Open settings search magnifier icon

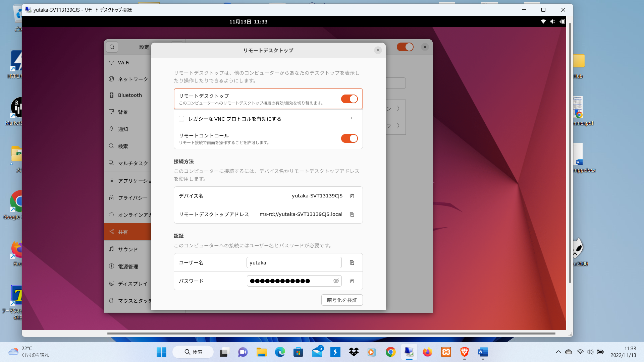112,47
